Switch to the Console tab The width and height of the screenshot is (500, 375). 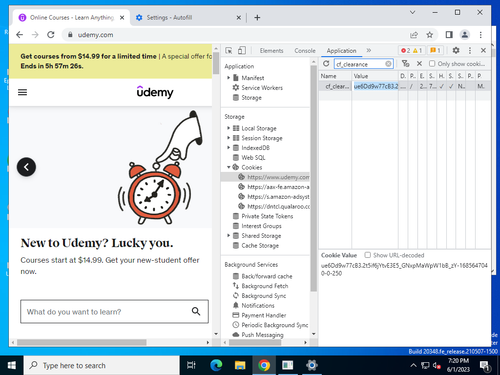(x=305, y=51)
